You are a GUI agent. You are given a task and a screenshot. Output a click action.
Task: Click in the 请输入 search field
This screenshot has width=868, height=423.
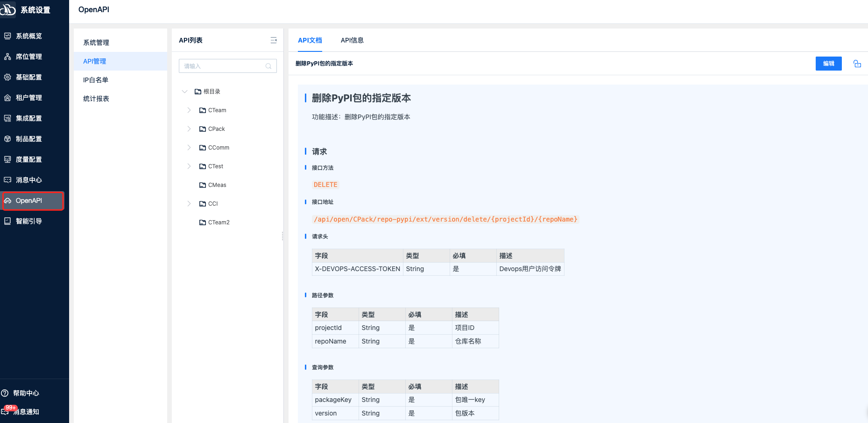pos(228,66)
